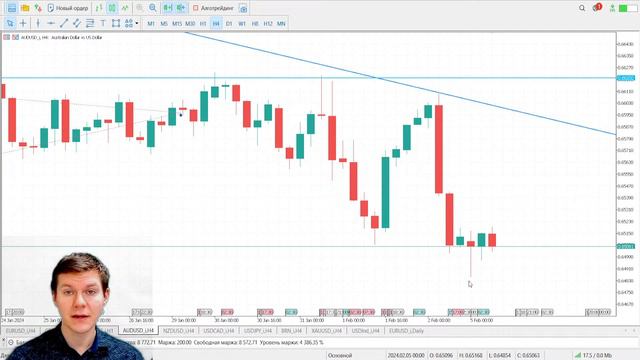Screen dimensions: 640x360
Task: Select the shapes rectangle tool
Action: tap(116, 23)
